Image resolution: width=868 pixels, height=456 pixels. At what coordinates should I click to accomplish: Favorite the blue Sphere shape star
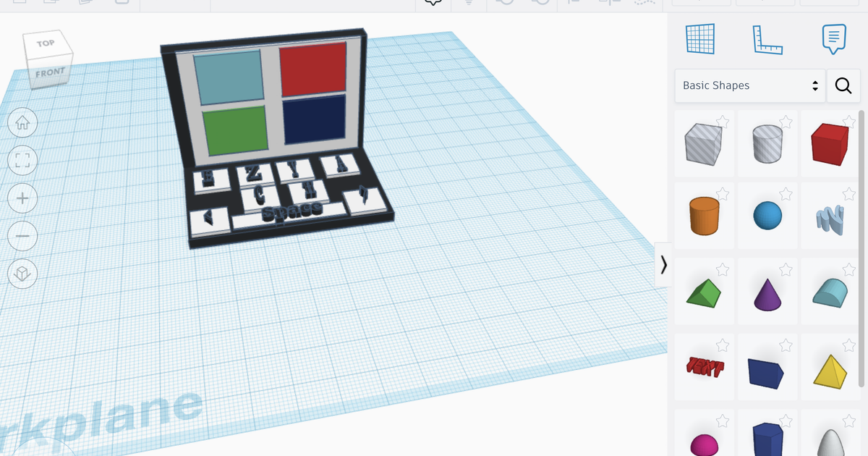coord(786,193)
